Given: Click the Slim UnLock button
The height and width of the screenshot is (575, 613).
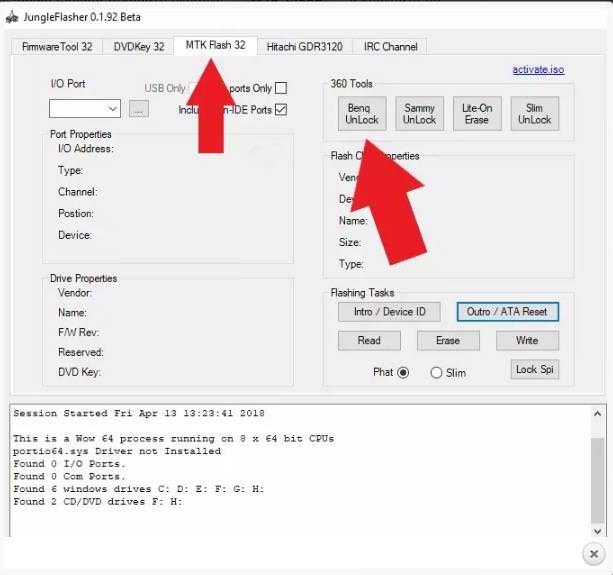Looking at the screenshot, I should pyautogui.click(x=534, y=114).
